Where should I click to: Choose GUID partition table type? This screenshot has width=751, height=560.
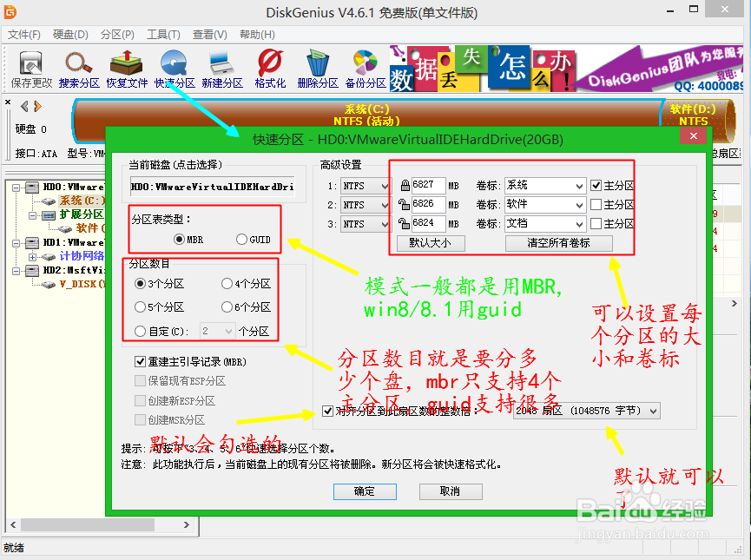pyautogui.click(x=254, y=239)
